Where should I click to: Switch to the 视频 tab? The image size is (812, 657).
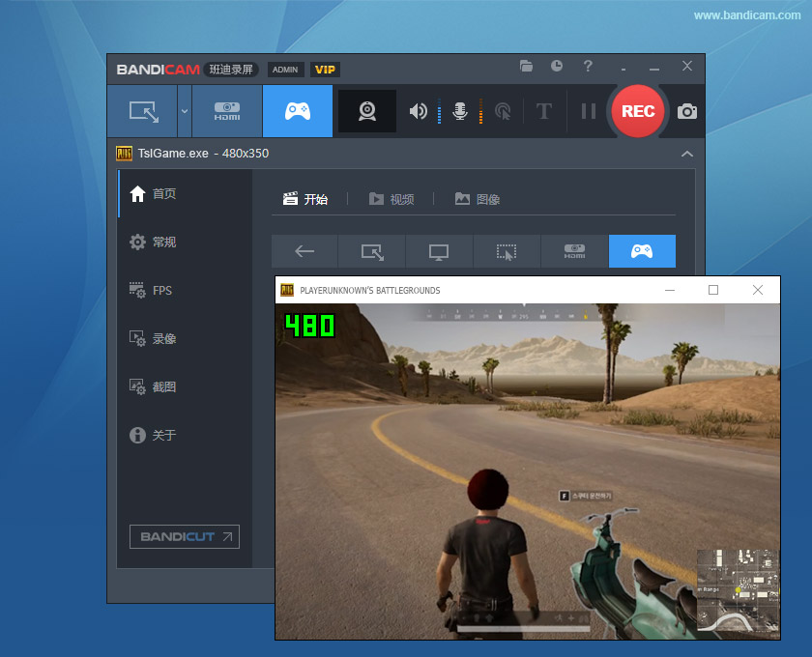[x=391, y=199]
